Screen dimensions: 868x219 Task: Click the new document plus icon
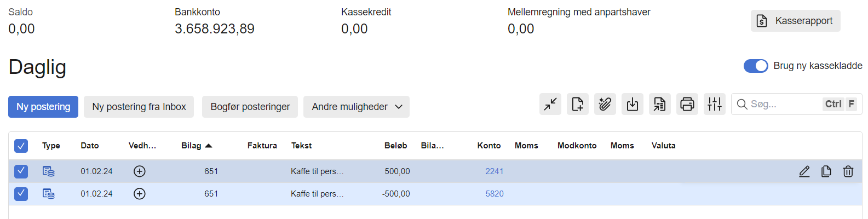(x=578, y=104)
